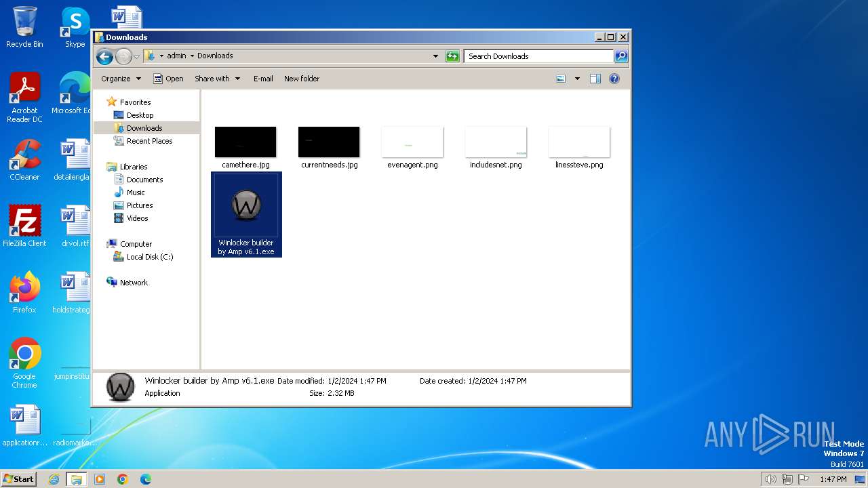Viewport: 868px width, 488px height.
Task: Click the applicationr... Word document on desktop
Action: click(x=24, y=426)
